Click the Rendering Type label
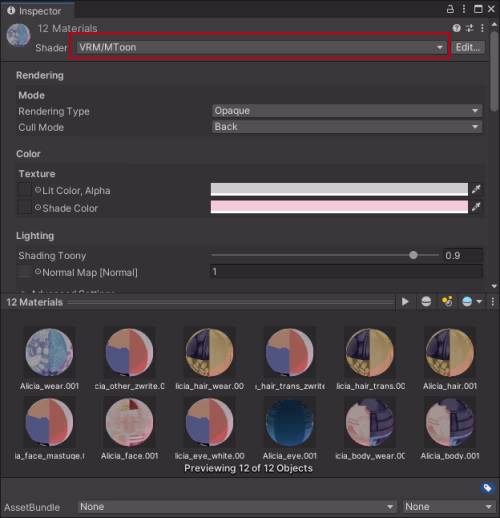 54,111
